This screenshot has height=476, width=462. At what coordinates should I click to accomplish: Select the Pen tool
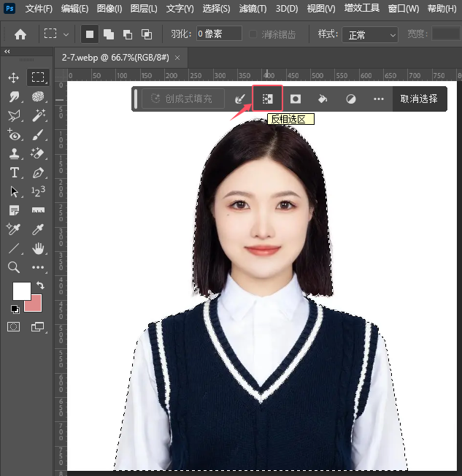(x=38, y=173)
